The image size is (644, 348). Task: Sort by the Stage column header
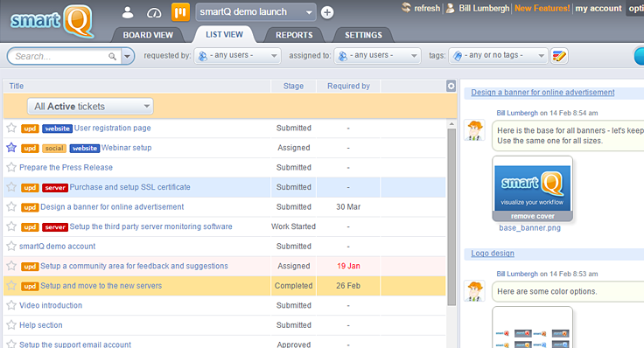pos(293,86)
